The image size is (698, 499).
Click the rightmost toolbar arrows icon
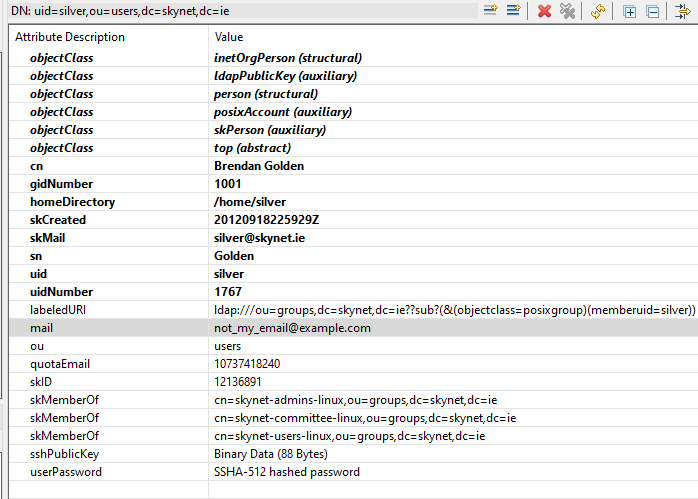point(684,11)
